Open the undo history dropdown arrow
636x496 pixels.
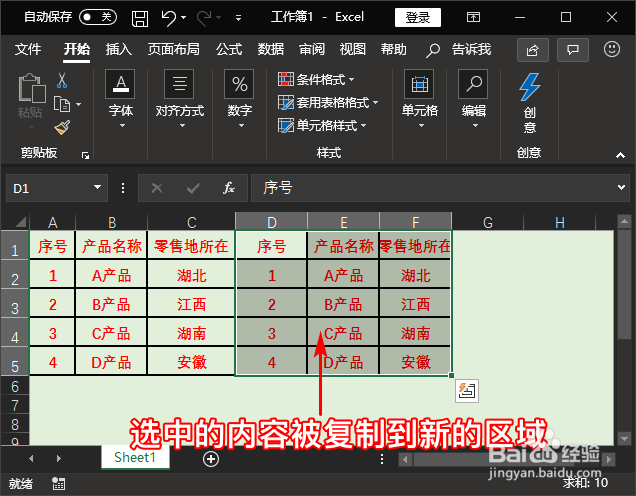pyautogui.click(x=183, y=17)
